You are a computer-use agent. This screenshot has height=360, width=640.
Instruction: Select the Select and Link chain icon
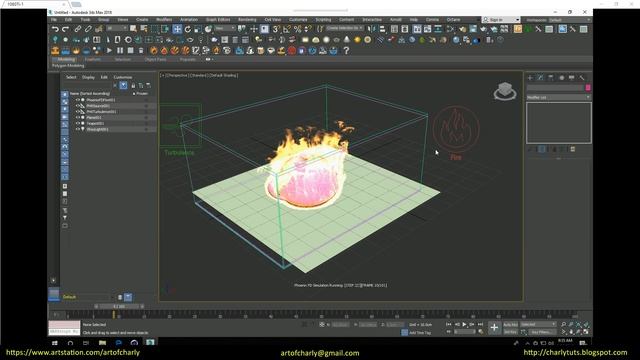click(78, 29)
